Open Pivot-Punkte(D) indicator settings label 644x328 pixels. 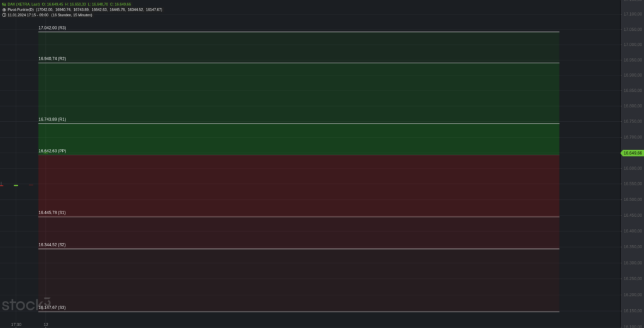coord(21,9)
